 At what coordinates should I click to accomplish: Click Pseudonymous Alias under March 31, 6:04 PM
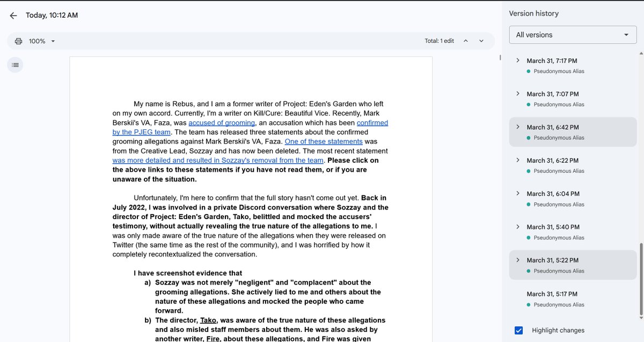559,205
